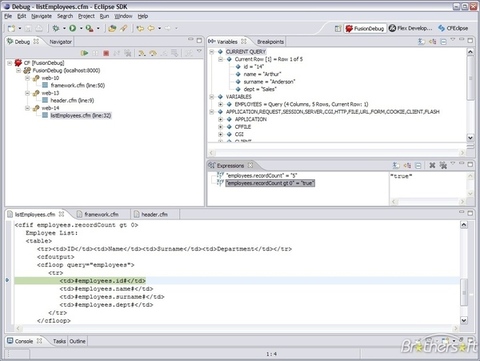Switch to the FusionDebug perspective

(x=365, y=28)
